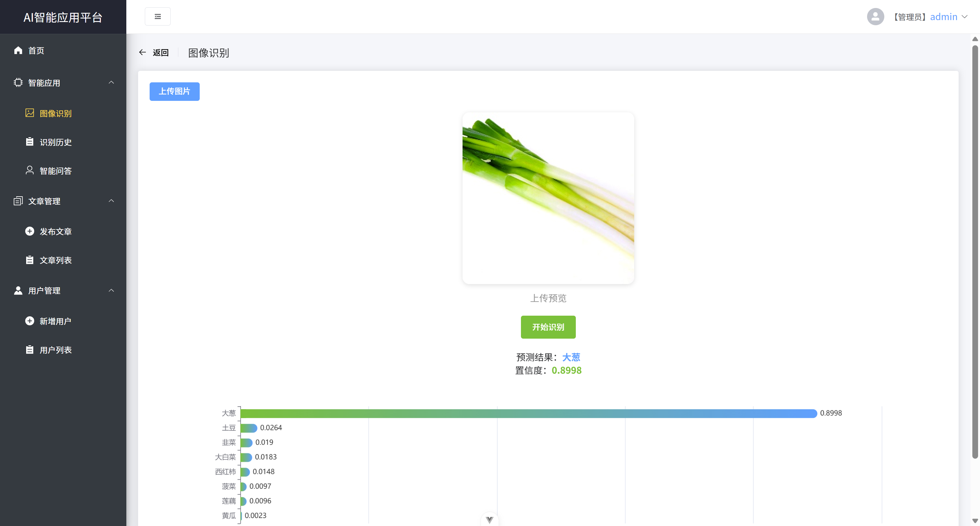
Task: Click the 图像识别 picture icon in sidebar
Action: click(x=30, y=113)
